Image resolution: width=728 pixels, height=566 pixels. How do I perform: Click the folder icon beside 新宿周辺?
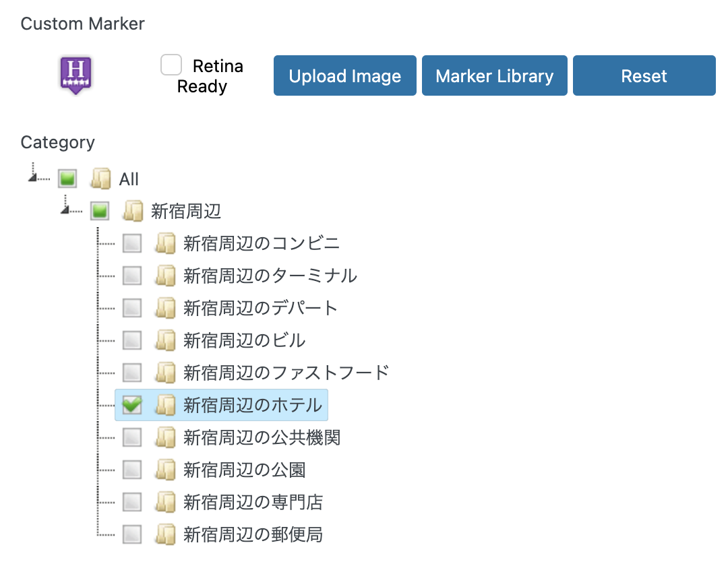[133, 211]
